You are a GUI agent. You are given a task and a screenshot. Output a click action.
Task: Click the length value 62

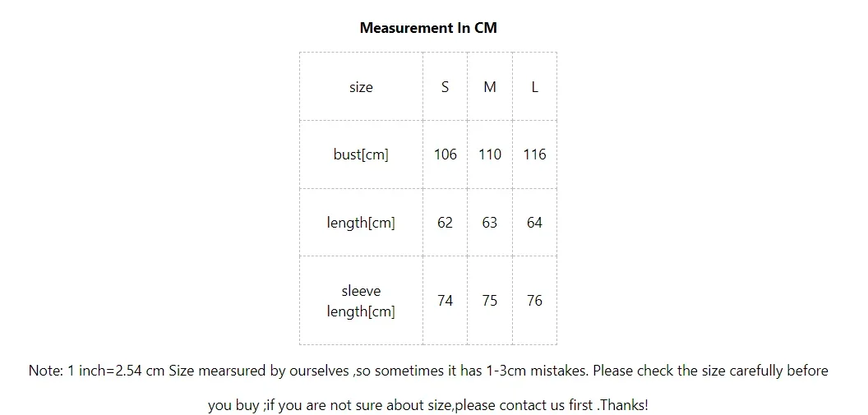point(445,223)
